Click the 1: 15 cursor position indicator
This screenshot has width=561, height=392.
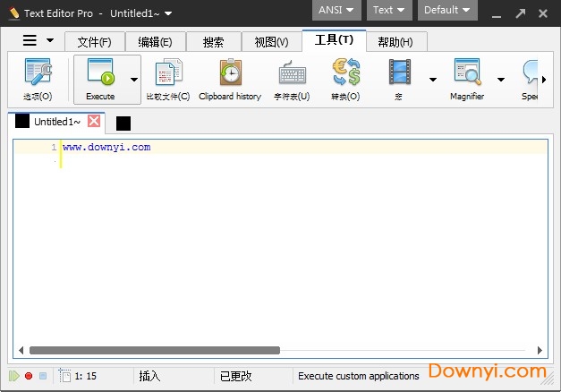(x=86, y=376)
